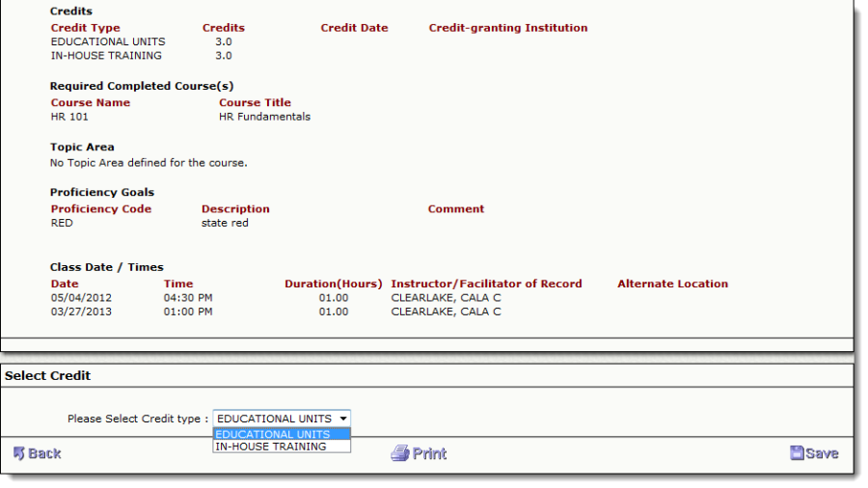
Task: Go back using the Back link text
Action: pos(44,453)
